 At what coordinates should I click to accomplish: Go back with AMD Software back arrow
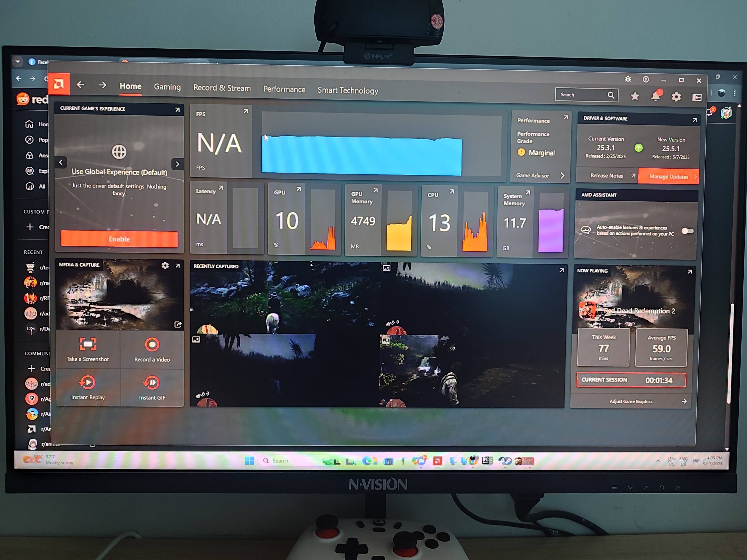(80, 84)
